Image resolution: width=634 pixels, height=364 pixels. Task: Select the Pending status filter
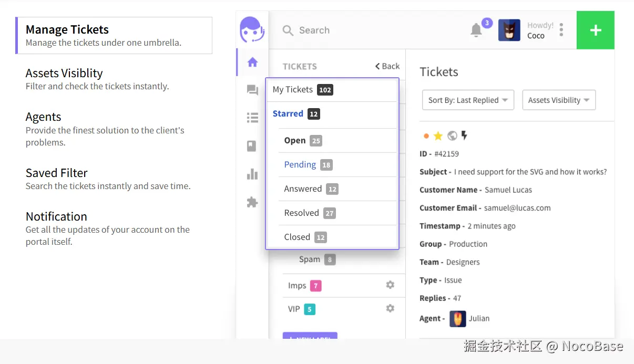pyautogui.click(x=337, y=165)
